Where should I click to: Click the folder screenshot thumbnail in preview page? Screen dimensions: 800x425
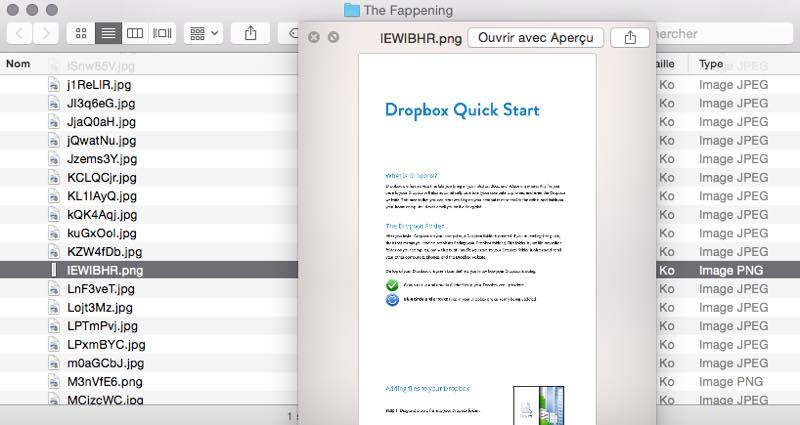[538, 406]
